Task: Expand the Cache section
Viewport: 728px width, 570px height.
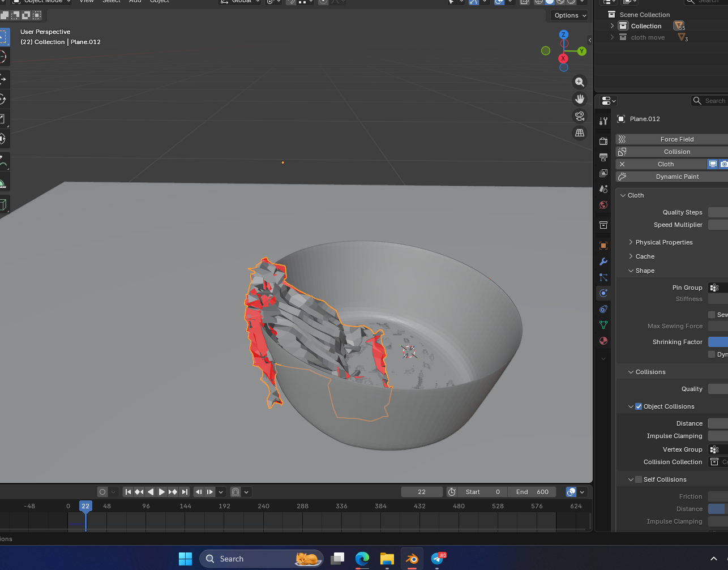Action: tap(631, 256)
